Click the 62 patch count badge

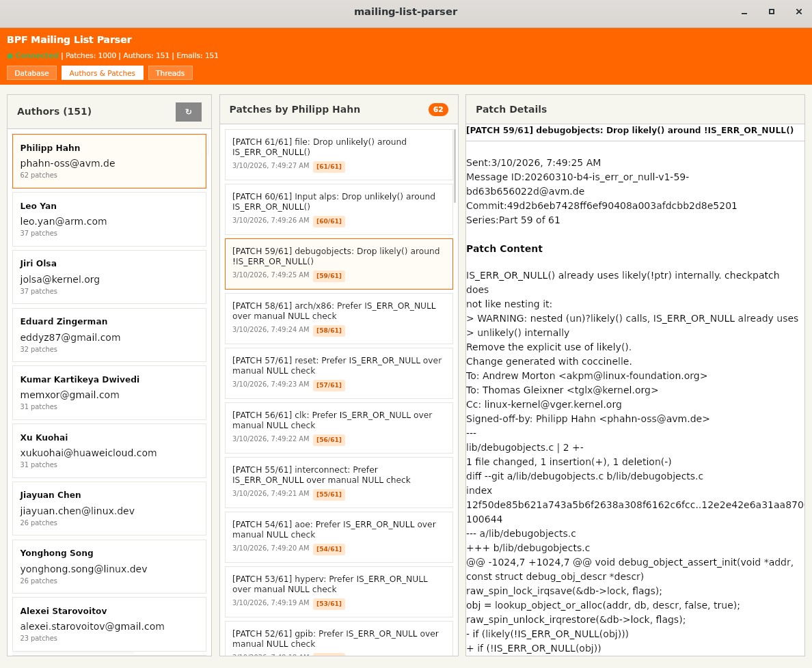tap(438, 109)
